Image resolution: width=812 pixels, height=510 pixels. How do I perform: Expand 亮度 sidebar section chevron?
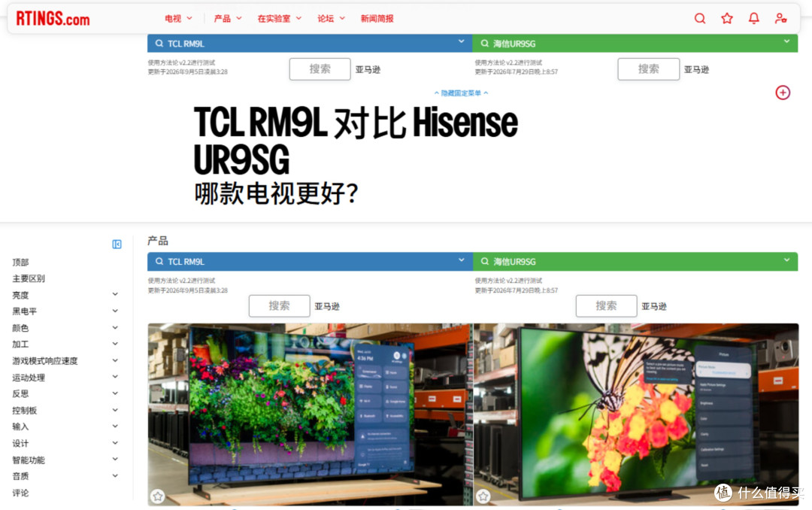(115, 294)
